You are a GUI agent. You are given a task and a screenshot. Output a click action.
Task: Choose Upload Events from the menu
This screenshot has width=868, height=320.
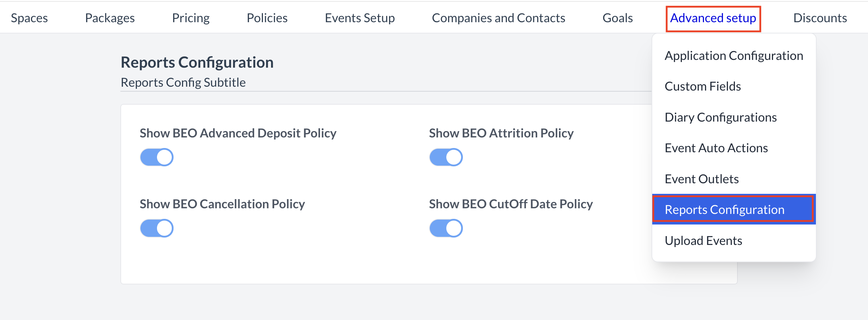tap(703, 240)
